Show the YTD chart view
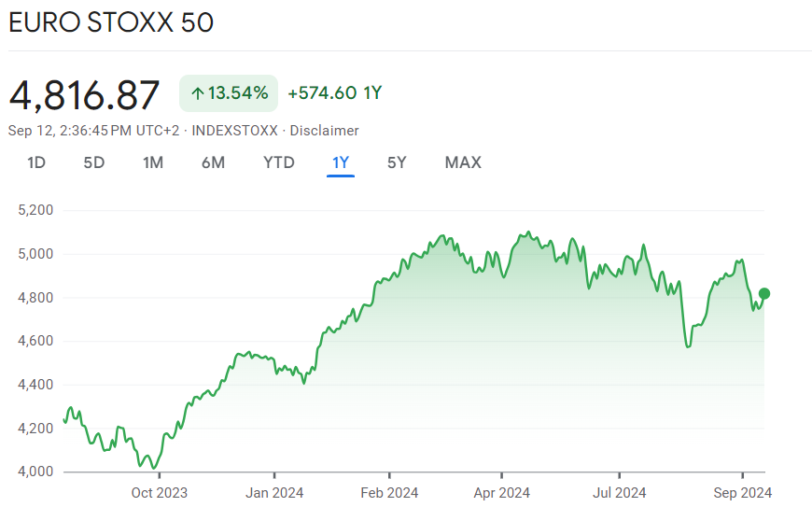This screenshot has height=521, width=812. [x=279, y=162]
